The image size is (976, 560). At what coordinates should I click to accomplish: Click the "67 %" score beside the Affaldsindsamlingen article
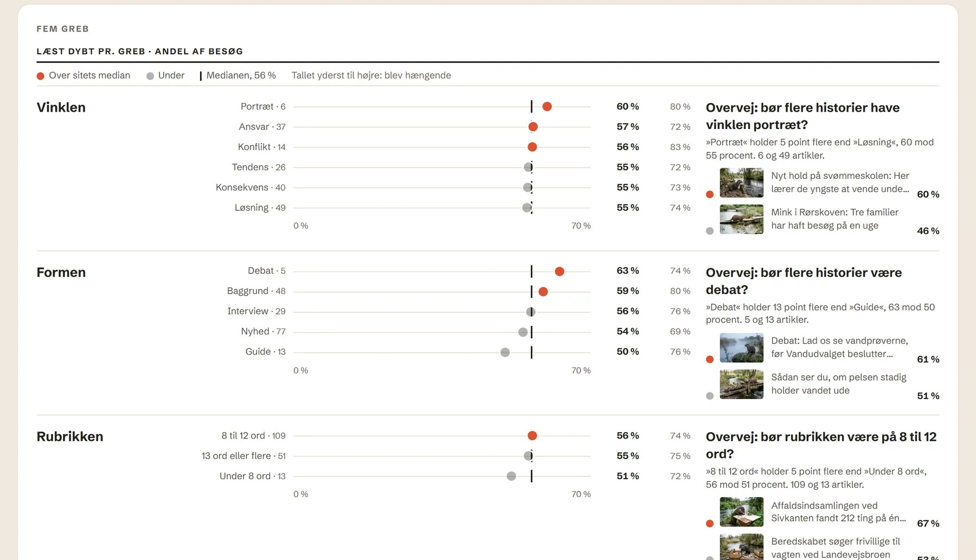pos(928,523)
